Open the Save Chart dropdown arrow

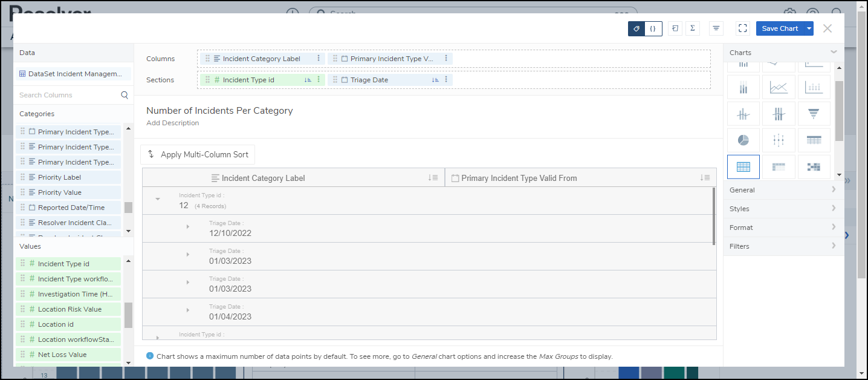pyautogui.click(x=809, y=28)
